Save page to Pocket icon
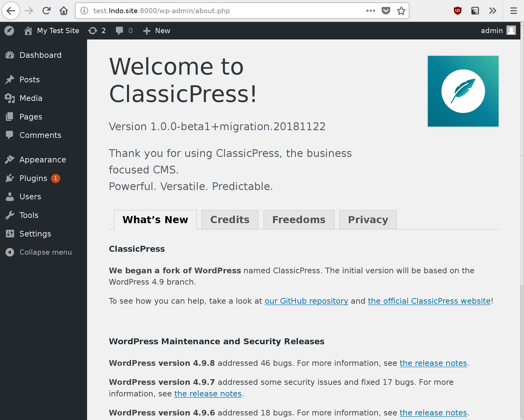Screen dimensions: 524x420 (386, 11)
